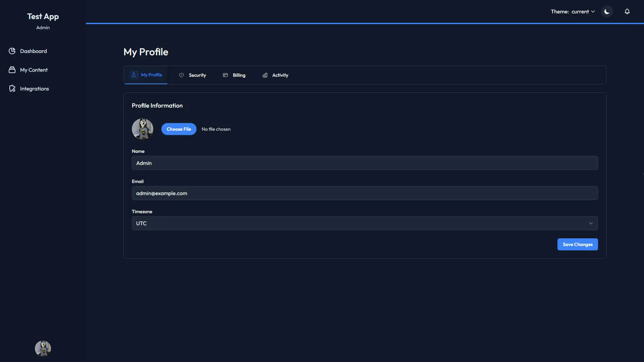644x362 pixels.
Task: Open the Integrations page icon
Action: (12, 88)
